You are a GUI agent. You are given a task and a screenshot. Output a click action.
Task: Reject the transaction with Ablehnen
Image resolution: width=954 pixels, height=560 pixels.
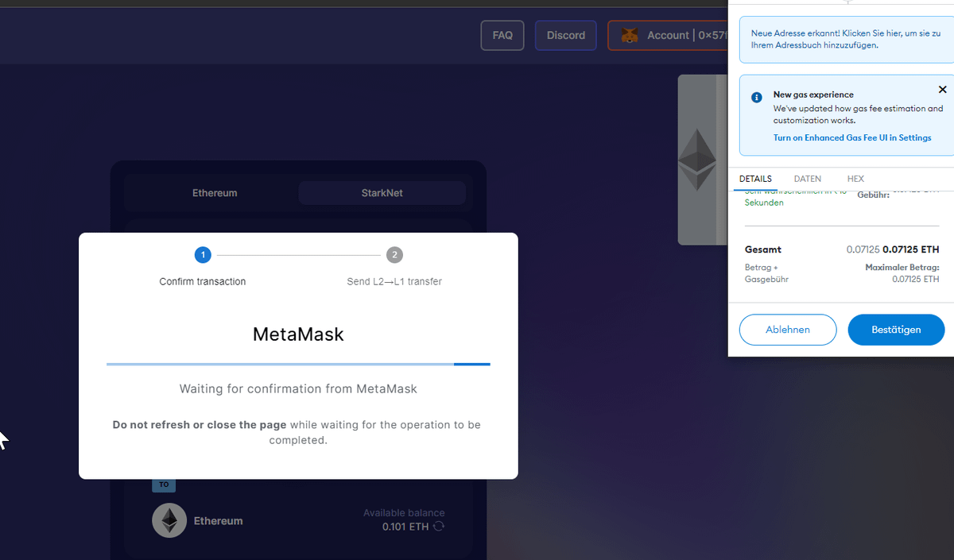point(788,330)
